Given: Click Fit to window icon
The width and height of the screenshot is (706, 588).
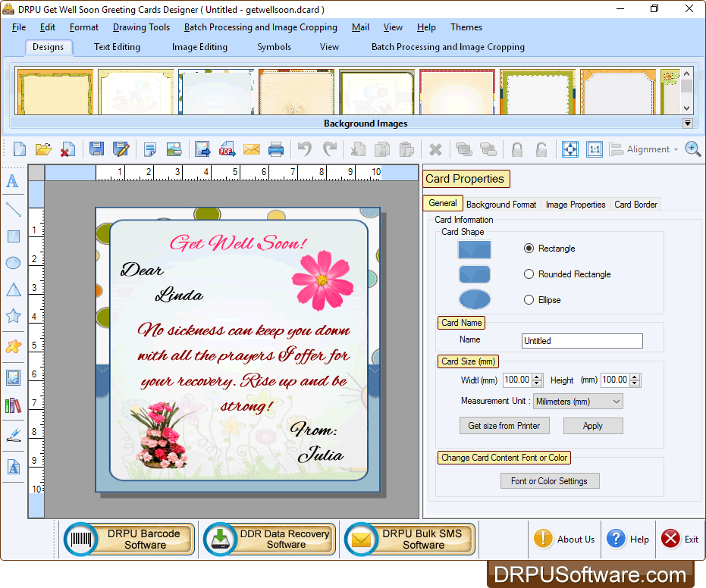Looking at the screenshot, I should (570, 149).
